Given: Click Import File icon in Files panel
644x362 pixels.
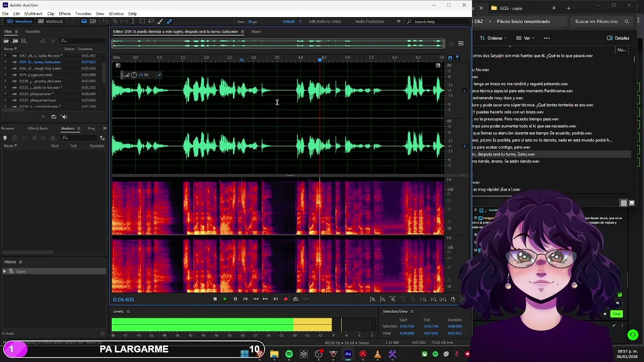Looking at the screenshot, I should 15,41.
